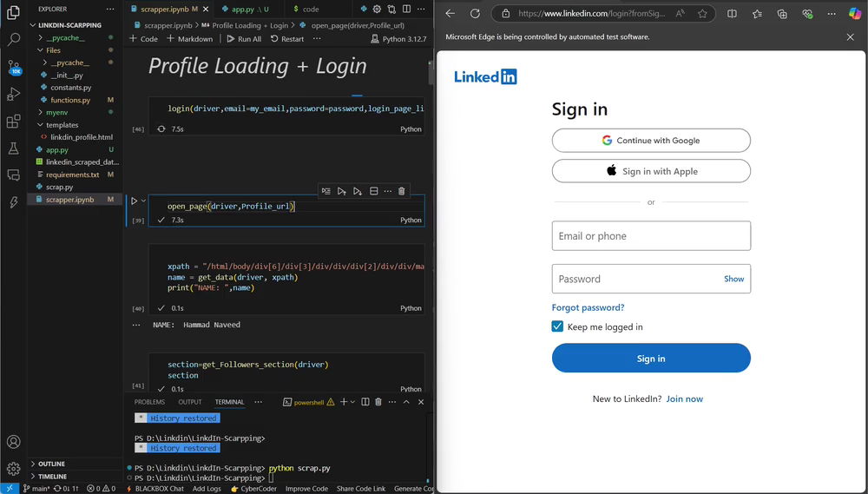868x494 pixels.
Task: Open the Join now link
Action: point(685,398)
